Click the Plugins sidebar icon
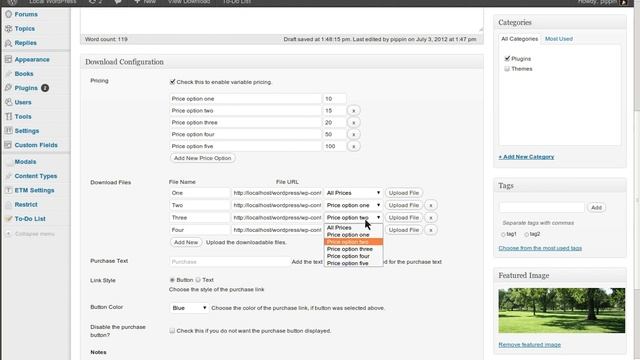 click(8, 88)
